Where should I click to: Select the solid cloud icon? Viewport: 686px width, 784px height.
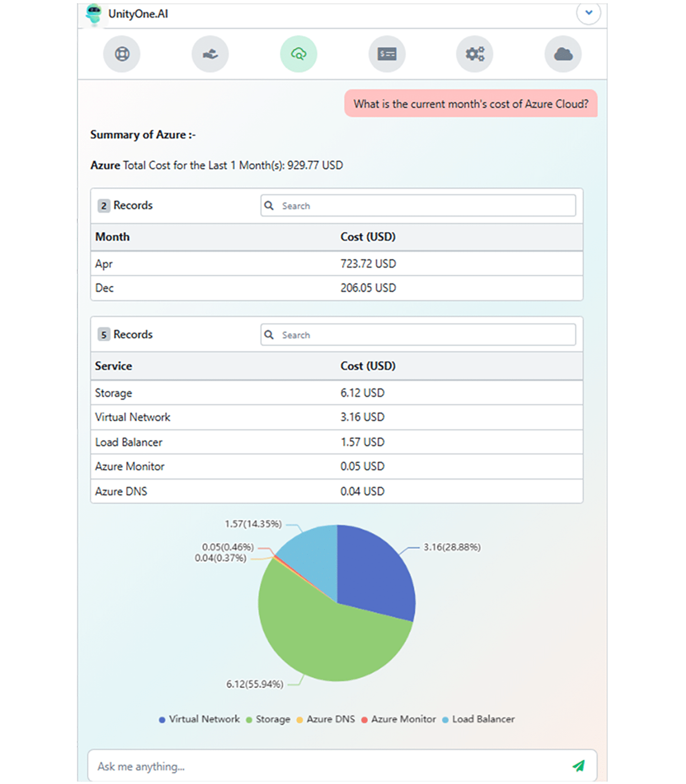(563, 54)
